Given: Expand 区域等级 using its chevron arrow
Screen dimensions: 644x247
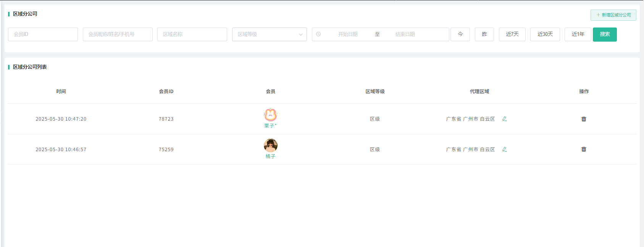Looking at the screenshot, I should 301,34.
